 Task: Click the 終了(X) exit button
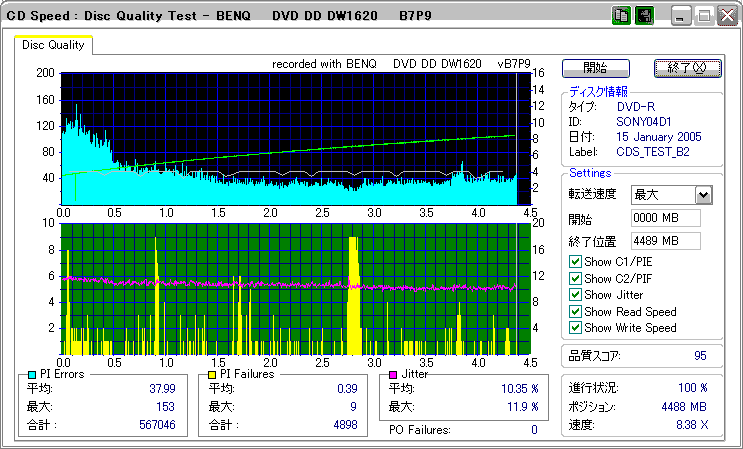[x=688, y=68]
